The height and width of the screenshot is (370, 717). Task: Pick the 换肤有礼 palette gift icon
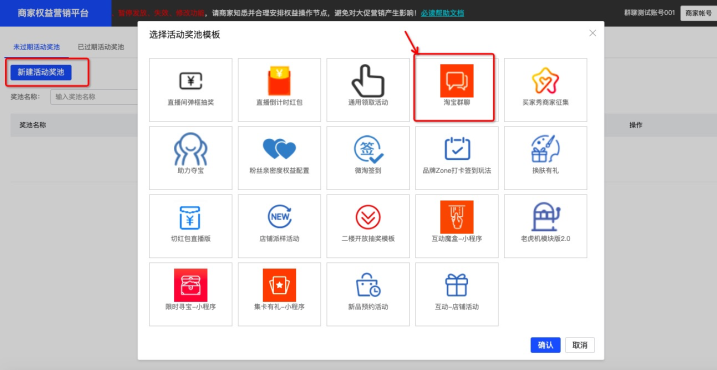coord(546,148)
